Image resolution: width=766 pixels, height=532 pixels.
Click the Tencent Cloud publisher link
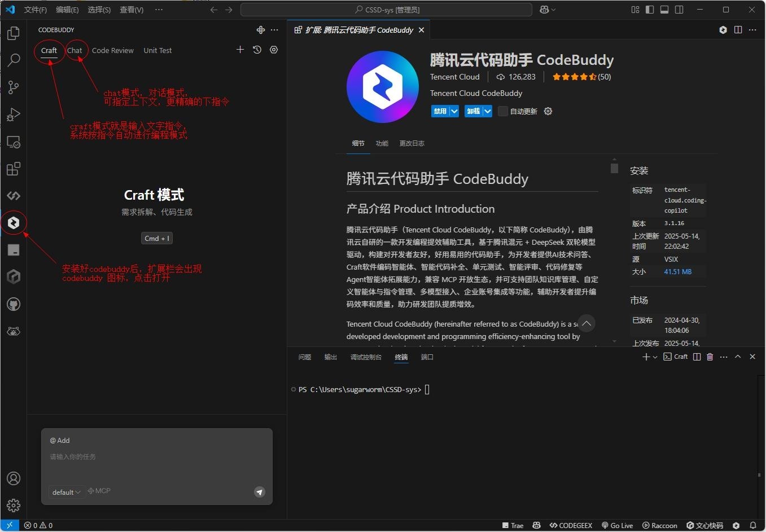click(455, 77)
